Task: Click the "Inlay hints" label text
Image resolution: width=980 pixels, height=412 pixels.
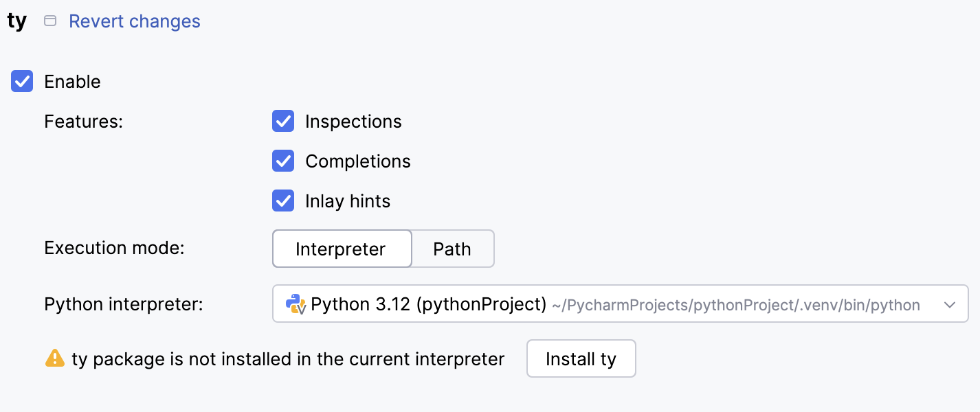Action: 348,201
